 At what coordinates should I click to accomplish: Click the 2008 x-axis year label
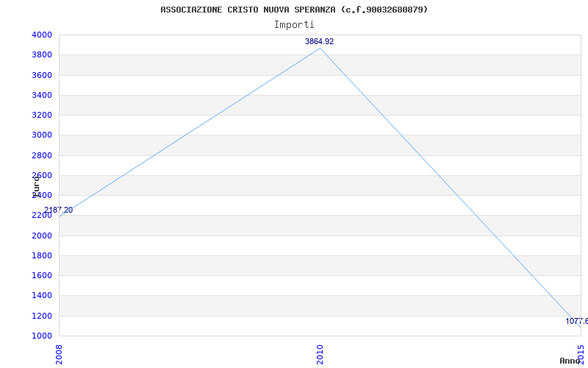point(60,354)
